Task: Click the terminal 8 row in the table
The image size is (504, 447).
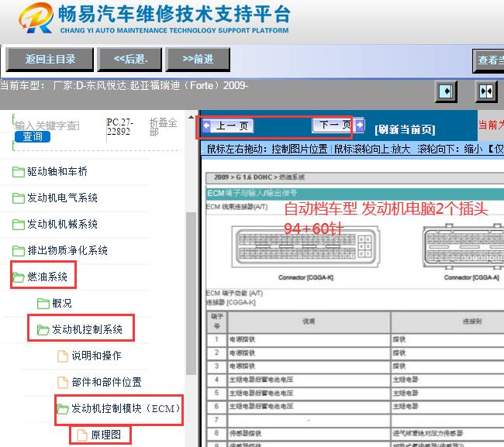Action: point(355,433)
